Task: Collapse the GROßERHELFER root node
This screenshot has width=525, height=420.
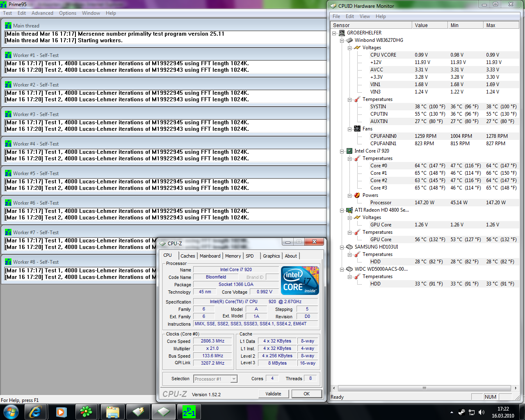Action: pyautogui.click(x=334, y=33)
